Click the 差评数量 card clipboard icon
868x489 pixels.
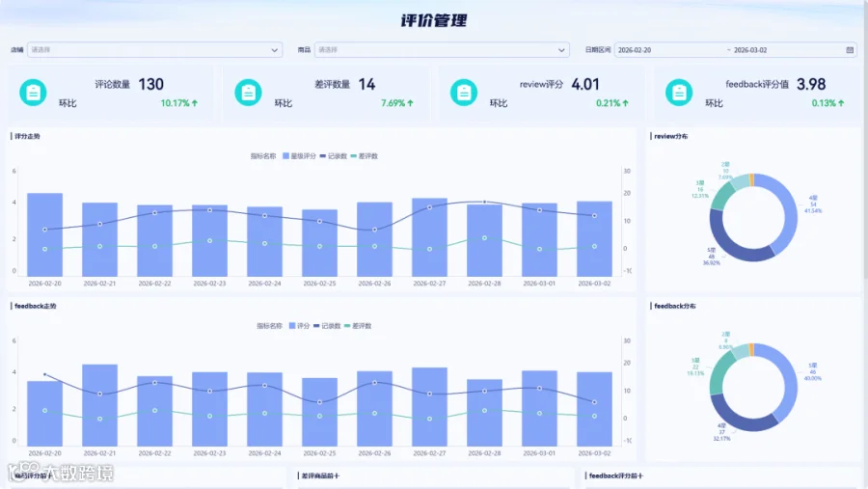[248, 93]
